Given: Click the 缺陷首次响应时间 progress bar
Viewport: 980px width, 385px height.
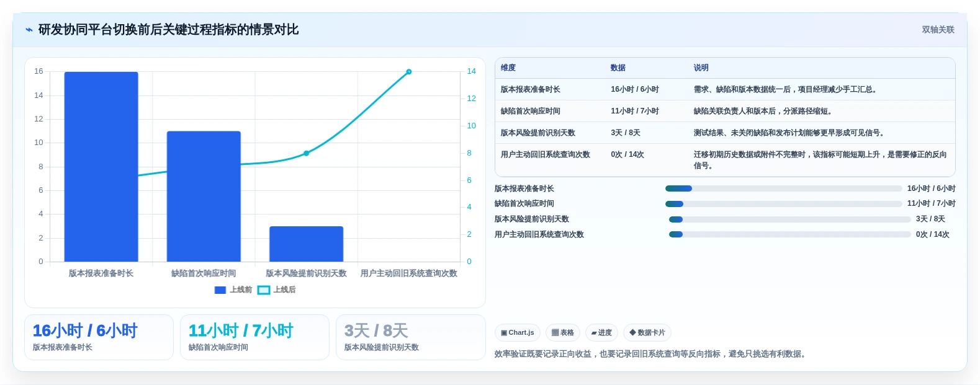Looking at the screenshot, I should [783, 204].
